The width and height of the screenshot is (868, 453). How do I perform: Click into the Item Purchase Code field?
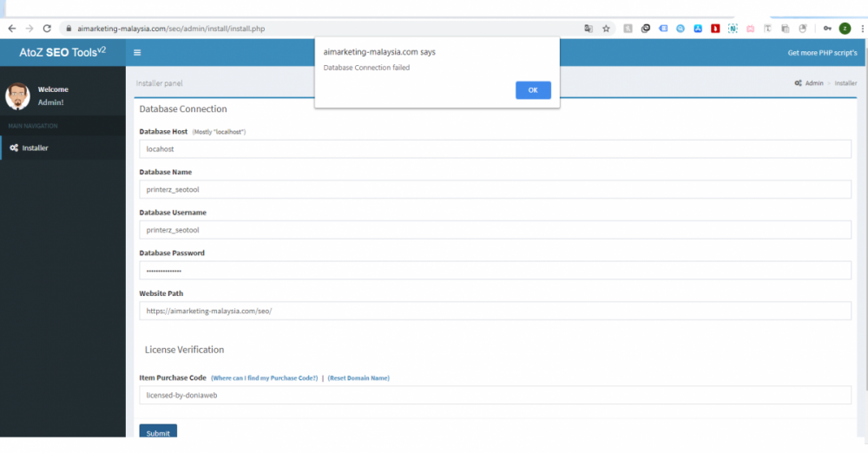coord(495,395)
